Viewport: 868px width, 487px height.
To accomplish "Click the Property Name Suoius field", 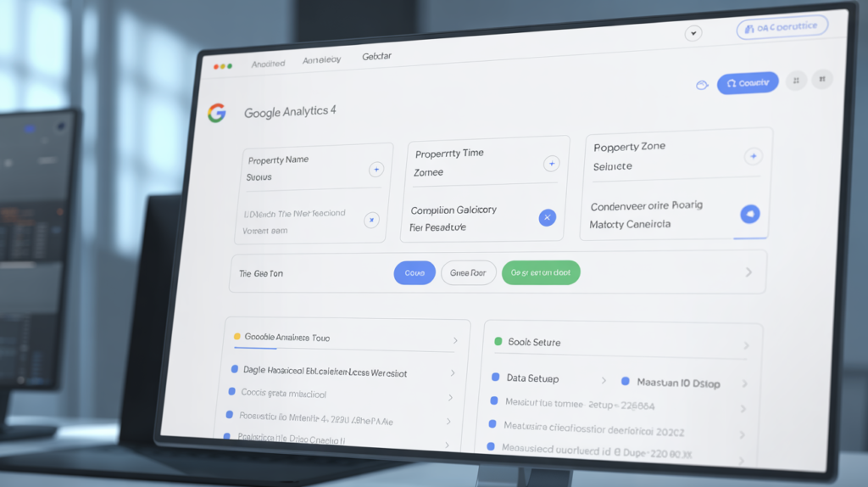I will 314,170.
